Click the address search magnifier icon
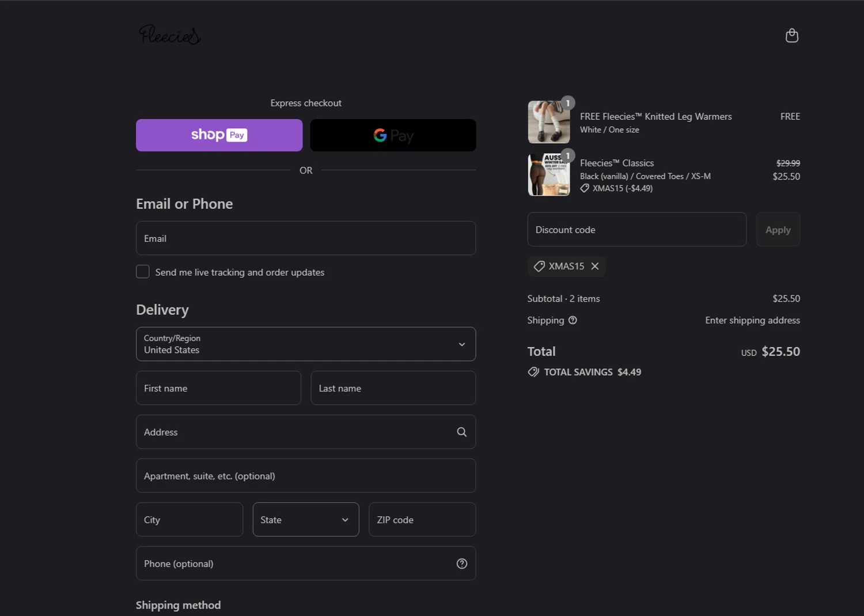Viewport: 864px width, 616px height. click(462, 432)
